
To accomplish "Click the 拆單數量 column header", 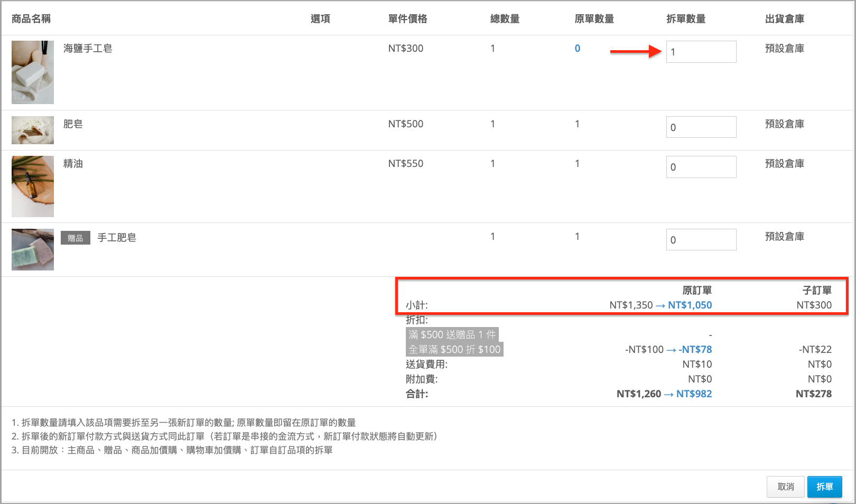I will [686, 19].
